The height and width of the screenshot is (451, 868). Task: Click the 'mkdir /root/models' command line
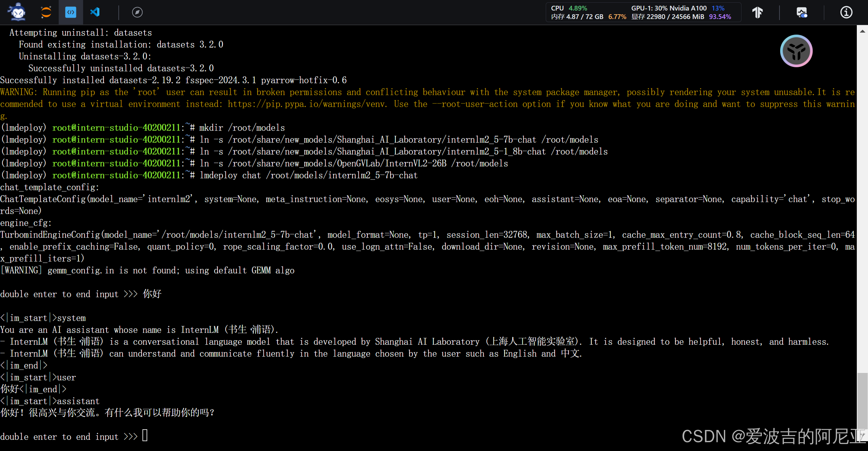242,128
